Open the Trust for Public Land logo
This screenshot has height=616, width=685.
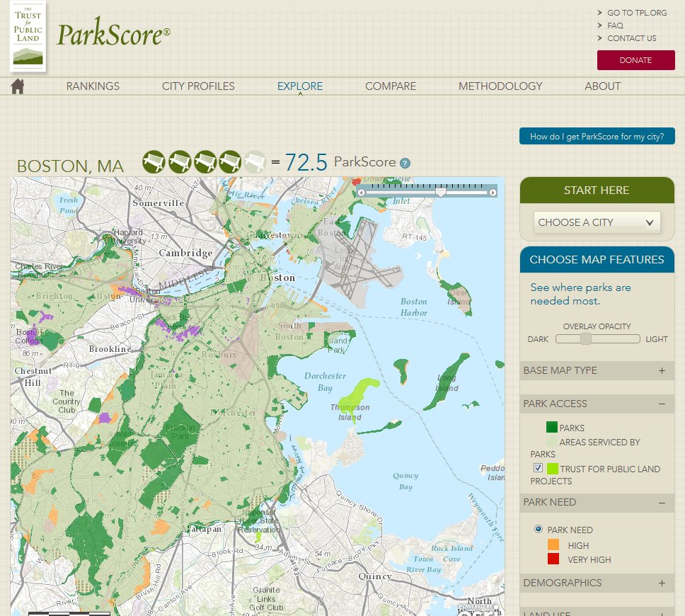(28, 37)
